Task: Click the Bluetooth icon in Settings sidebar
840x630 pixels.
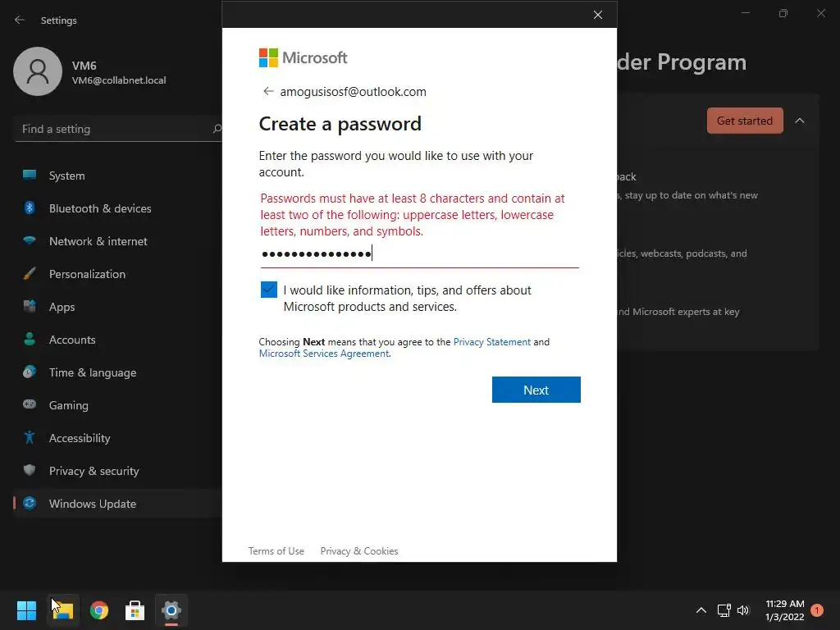Action: click(30, 208)
